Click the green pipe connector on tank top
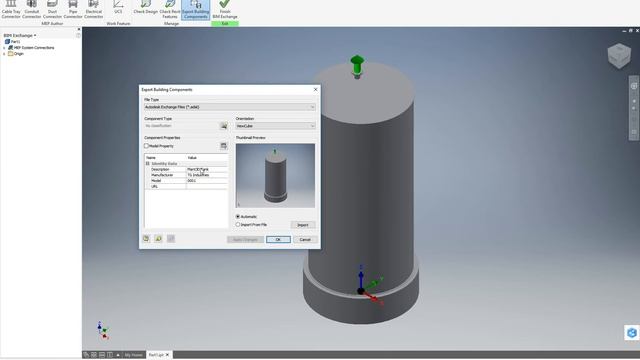 click(x=357, y=66)
